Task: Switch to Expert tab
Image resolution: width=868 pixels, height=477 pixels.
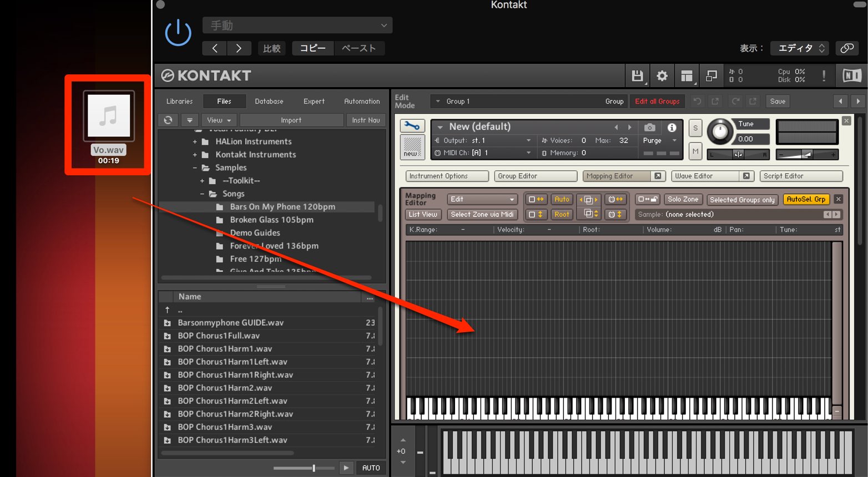Action: pos(314,101)
